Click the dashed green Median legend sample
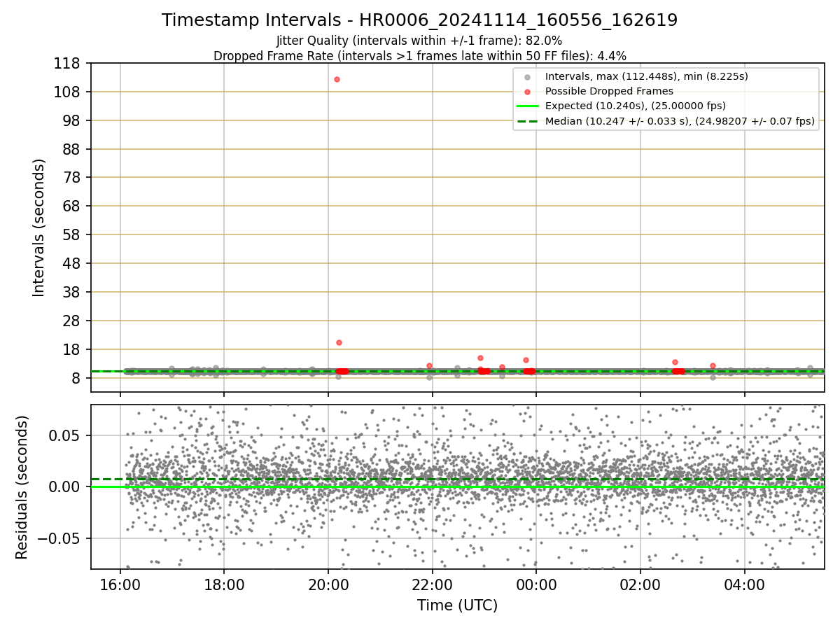 527,121
